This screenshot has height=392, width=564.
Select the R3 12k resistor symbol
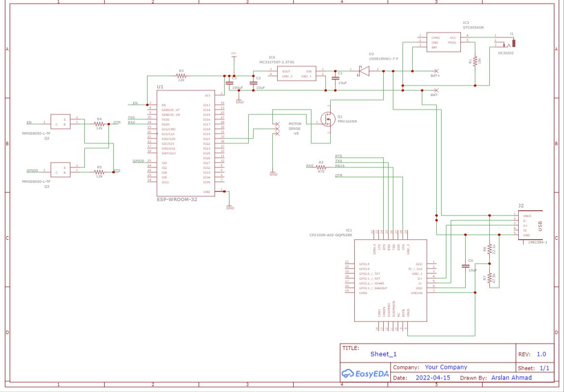coord(181,76)
